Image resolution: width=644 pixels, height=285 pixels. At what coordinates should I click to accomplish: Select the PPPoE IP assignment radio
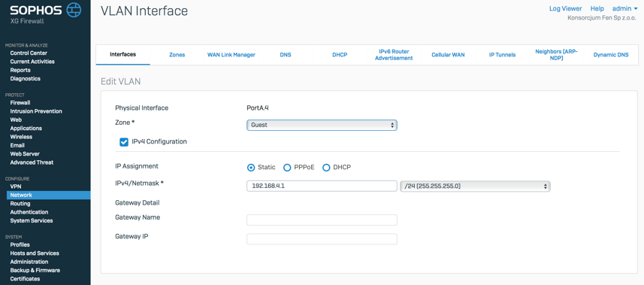pos(288,168)
